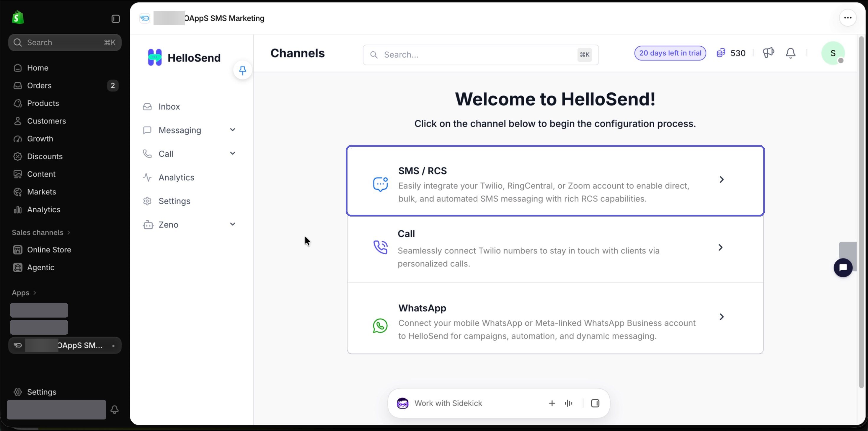
Task: Activate Sidekick voice input icon
Action: [568, 403]
